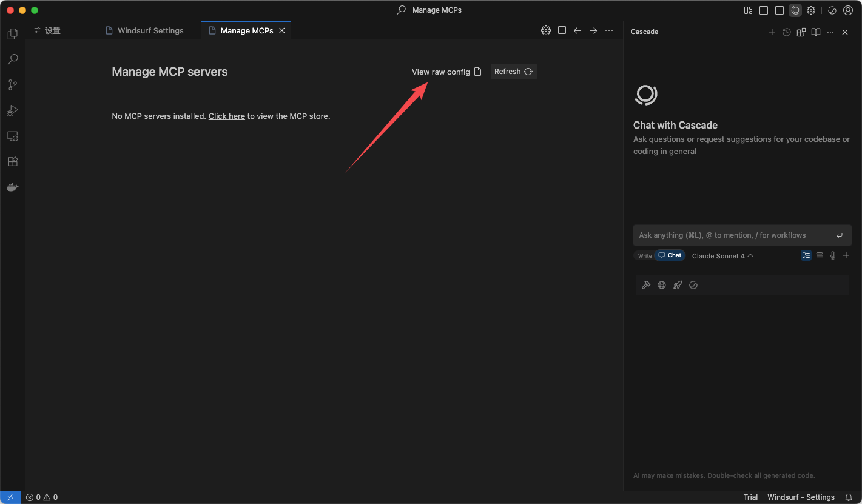Open editor more actions ellipsis menu
Image resolution: width=862 pixels, height=504 pixels.
click(609, 30)
